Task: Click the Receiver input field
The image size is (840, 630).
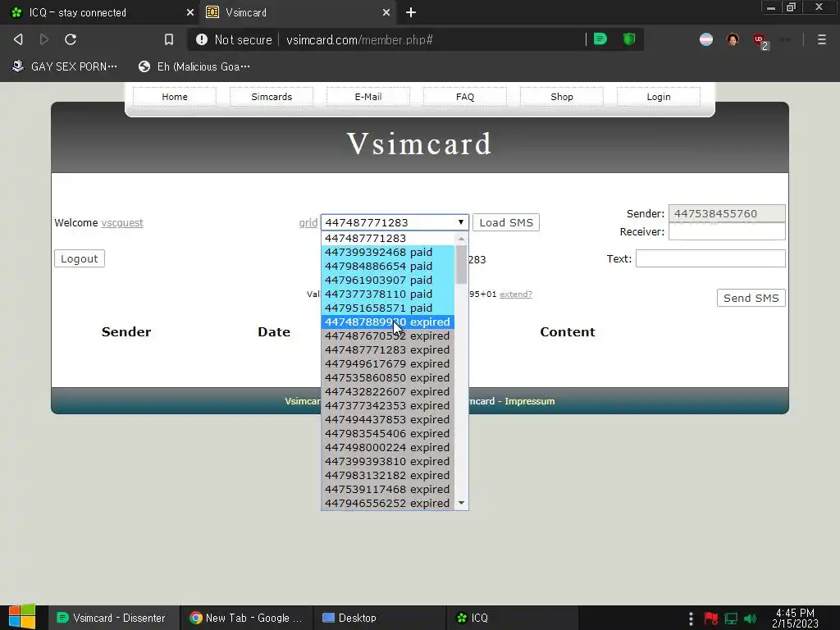Action: pyautogui.click(x=727, y=231)
